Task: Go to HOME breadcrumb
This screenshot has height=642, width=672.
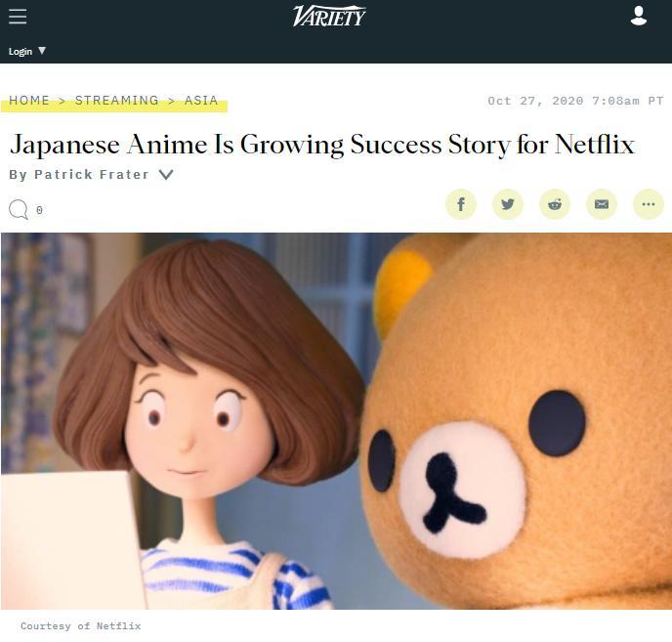Action: 29,100
